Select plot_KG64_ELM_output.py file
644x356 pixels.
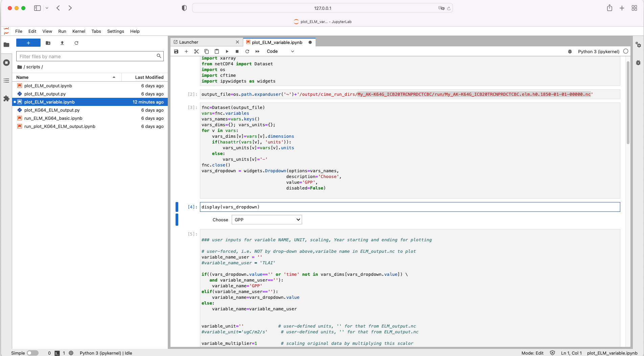(90, 110)
